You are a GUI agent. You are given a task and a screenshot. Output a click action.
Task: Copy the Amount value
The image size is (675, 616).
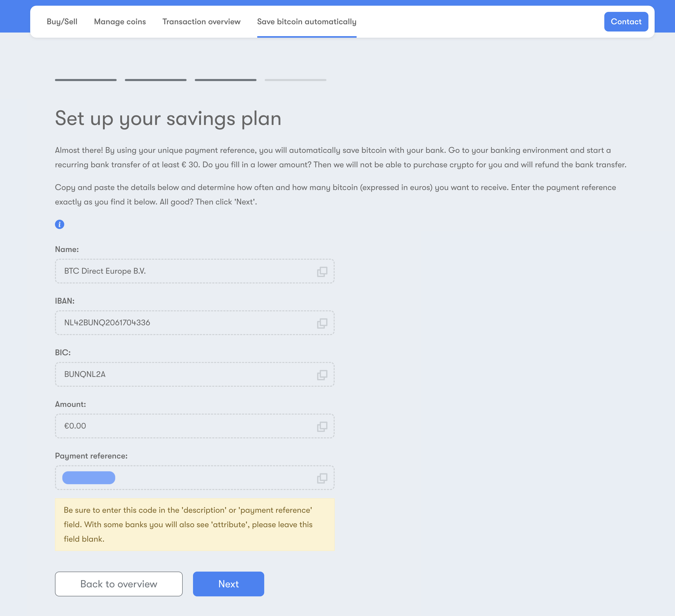tap(322, 426)
